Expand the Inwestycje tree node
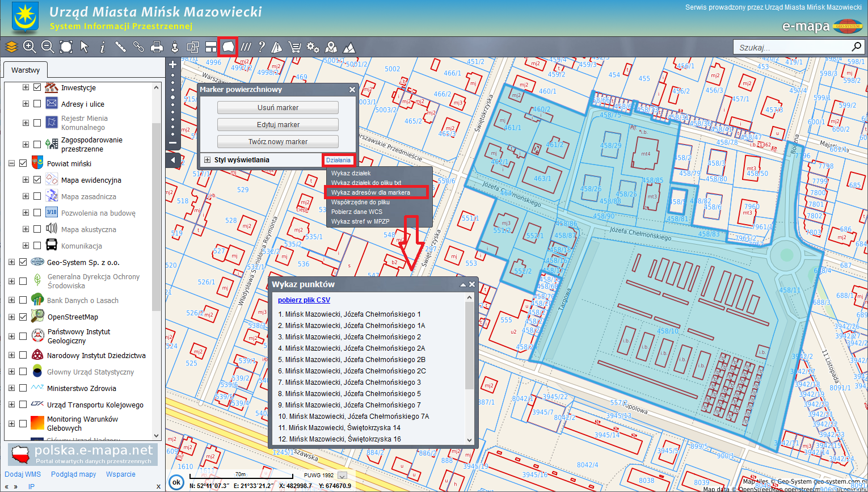 coord(26,87)
